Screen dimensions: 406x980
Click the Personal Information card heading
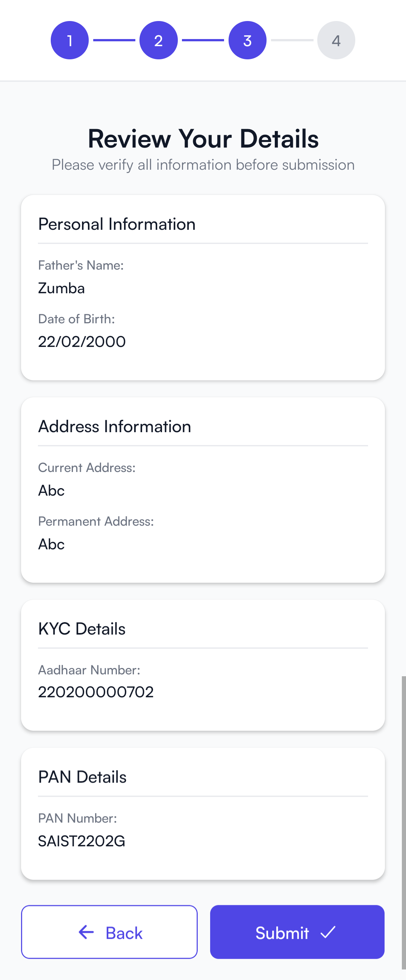click(117, 224)
